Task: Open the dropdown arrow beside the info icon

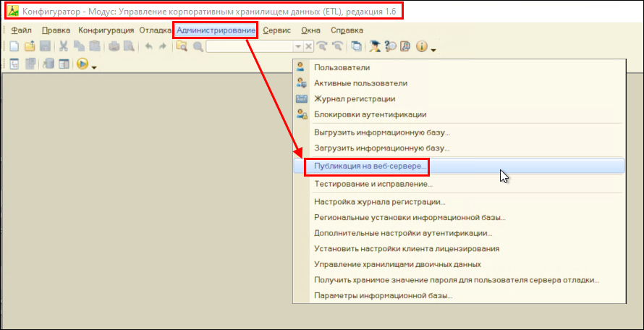Action: [x=433, y=50]
